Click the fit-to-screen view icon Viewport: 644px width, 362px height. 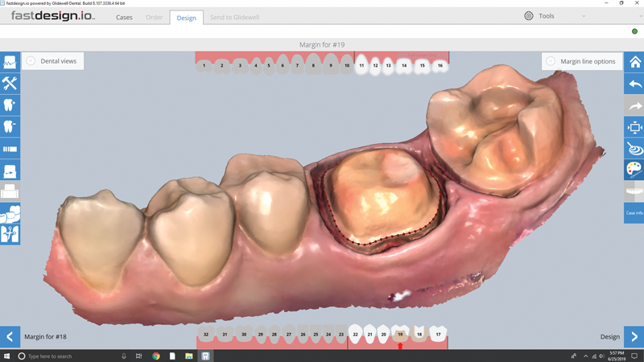634,127
